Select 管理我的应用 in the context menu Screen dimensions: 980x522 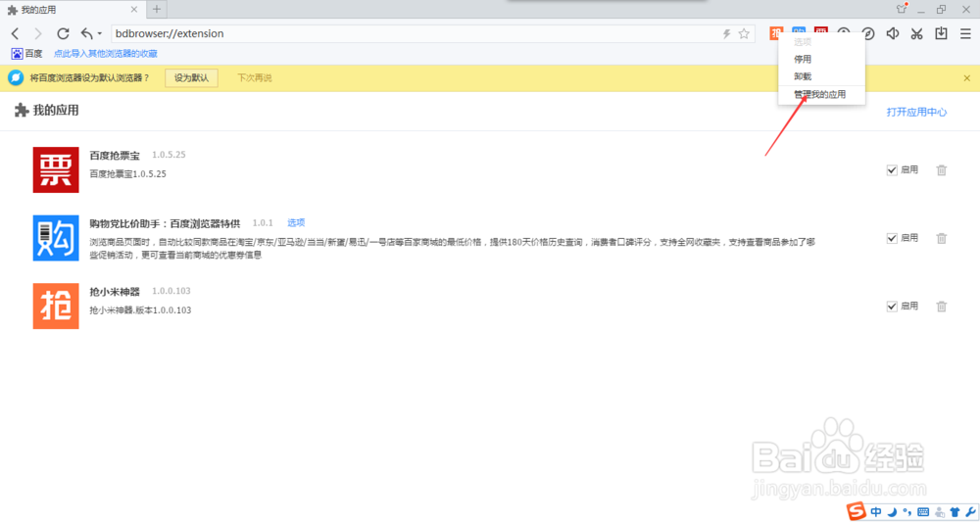[821, 94]
